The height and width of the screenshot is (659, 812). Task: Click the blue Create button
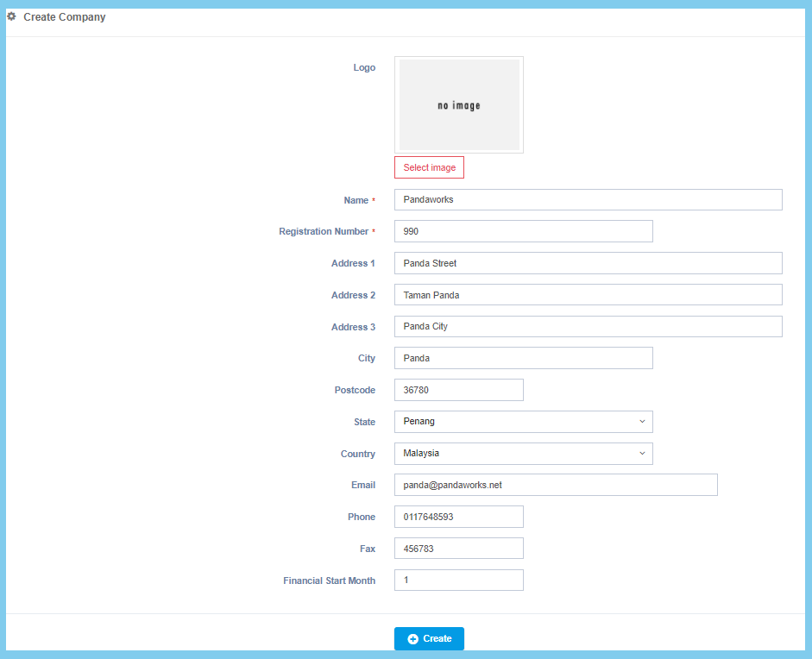coord(429,639)
